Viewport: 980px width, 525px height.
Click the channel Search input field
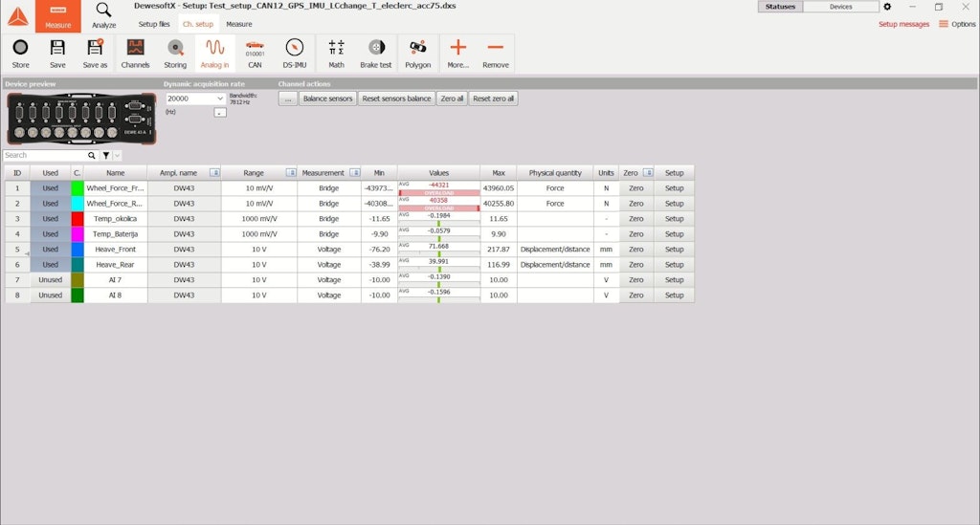[x=45, y=156]
